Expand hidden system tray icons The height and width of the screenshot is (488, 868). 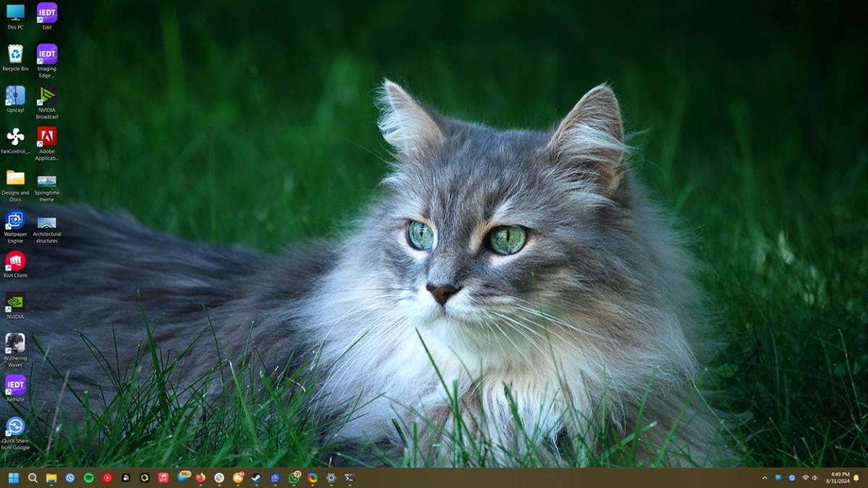pos(765,478)
